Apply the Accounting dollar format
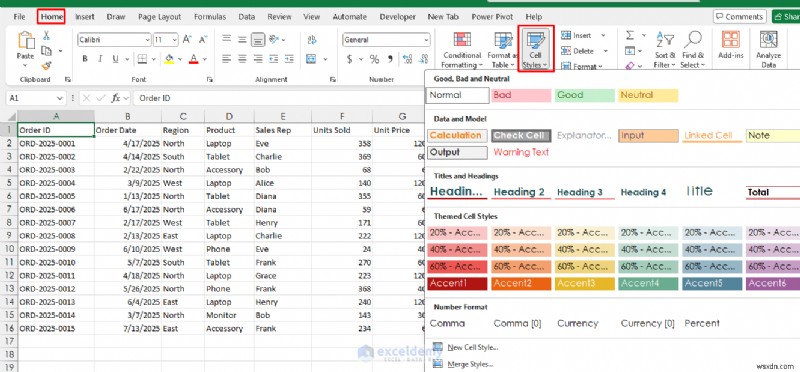This screenshot has width=800, height=372. pyautogui.click(x=349, y=59)
